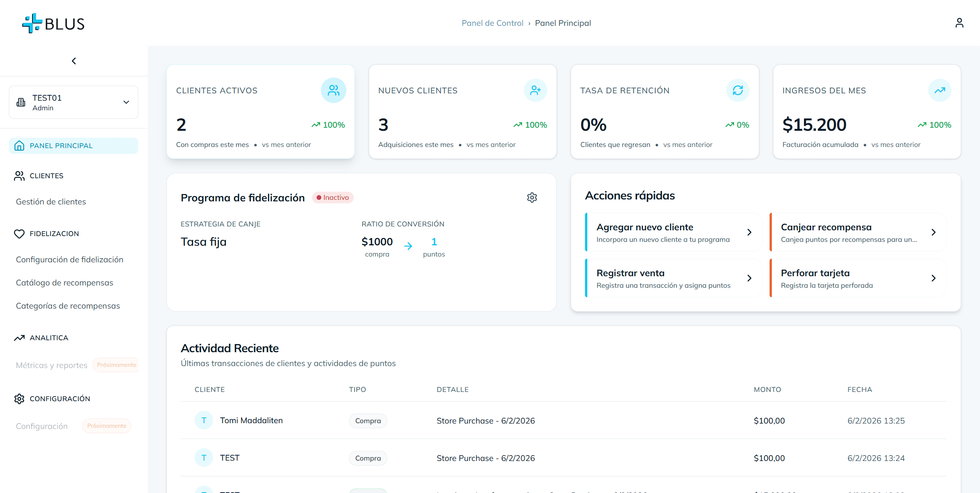This screenshot has width=980, height=493.
Task: Open Gestión de clientes menu entry
Action: point(51,202)
